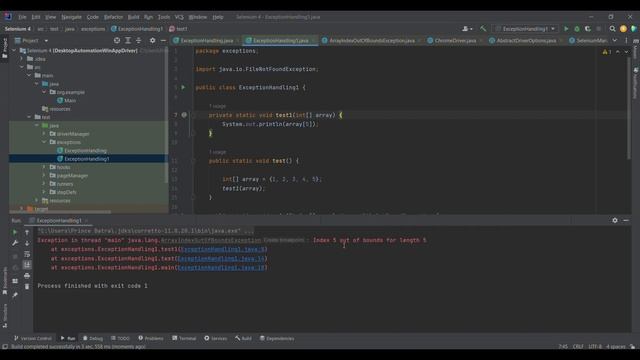Toggle the Structure tool window stripe button
This screenshot has width=640, height=360.
click(4, 316)
